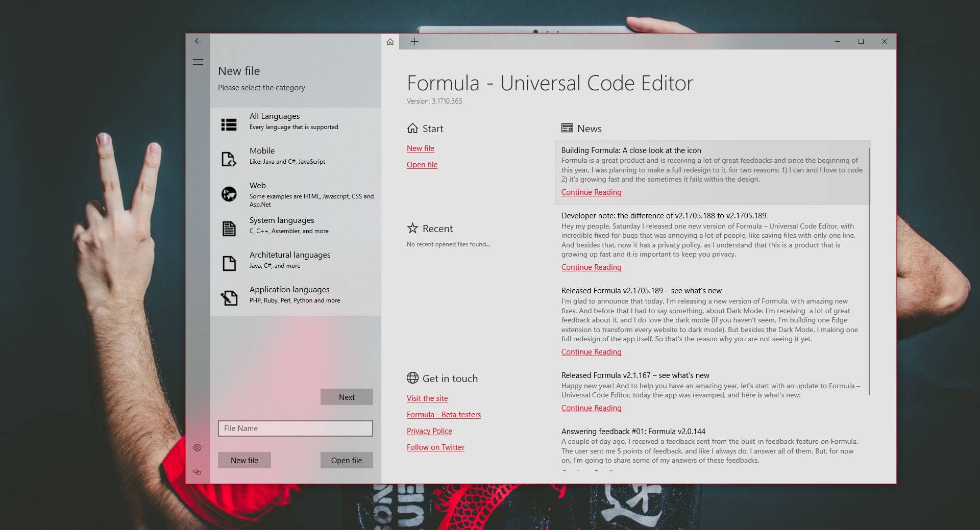
Task: Click the File Name input field
Action: coord(295,428)
